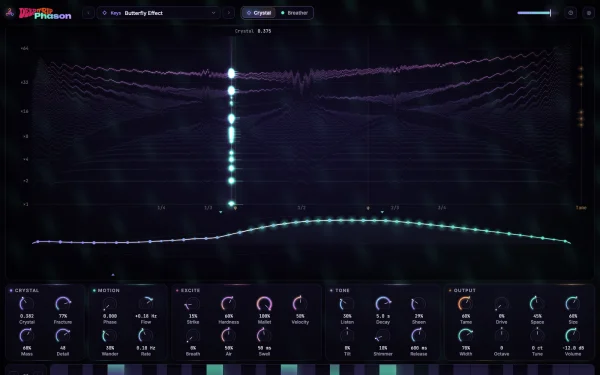Click the Fracture knob at 77%
Image resolution: width=600 pixels, height=375 pixels.
[x=63, y=304]
